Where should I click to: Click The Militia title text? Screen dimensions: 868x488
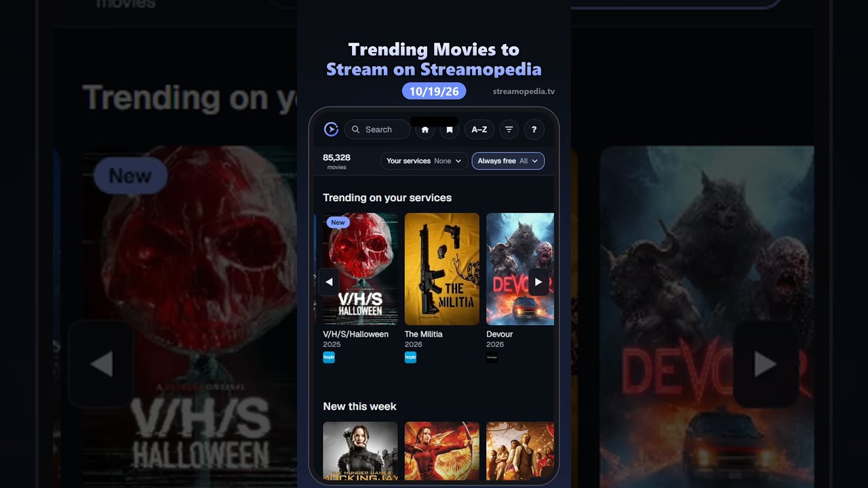coord(424,334)
